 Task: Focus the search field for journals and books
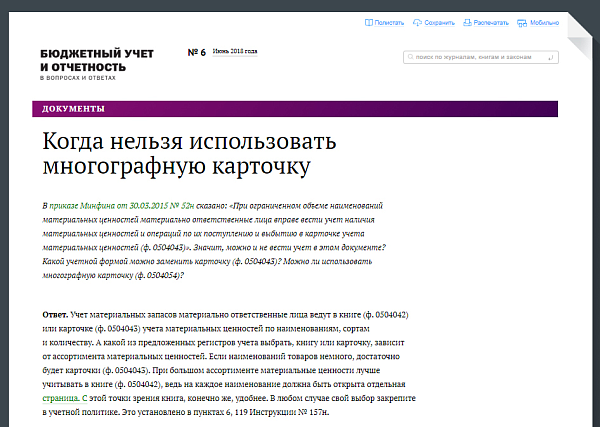[481, 57]
